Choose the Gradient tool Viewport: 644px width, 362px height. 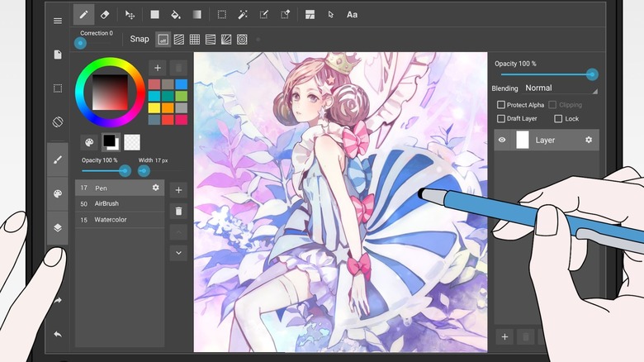[x=197, y=15]
